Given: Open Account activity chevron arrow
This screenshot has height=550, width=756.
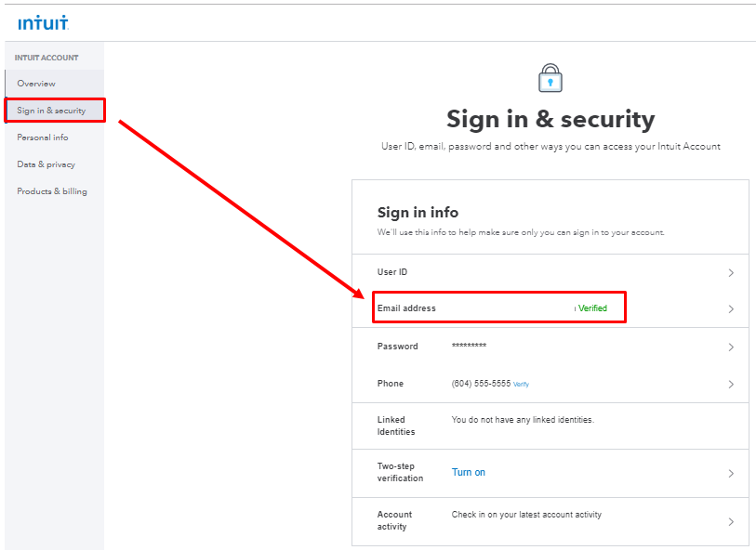Looking at the screenshot, I should 731,521.
